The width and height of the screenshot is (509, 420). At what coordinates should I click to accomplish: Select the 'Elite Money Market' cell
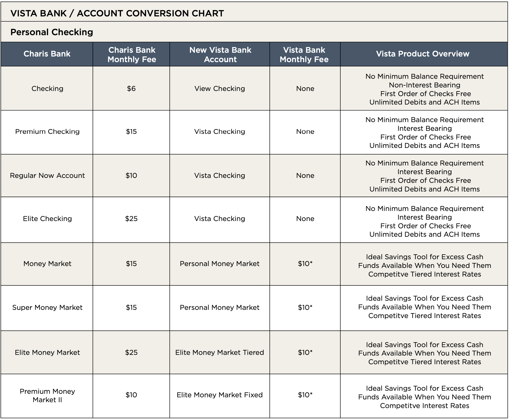pyautogui.click(x=47, y=352)
